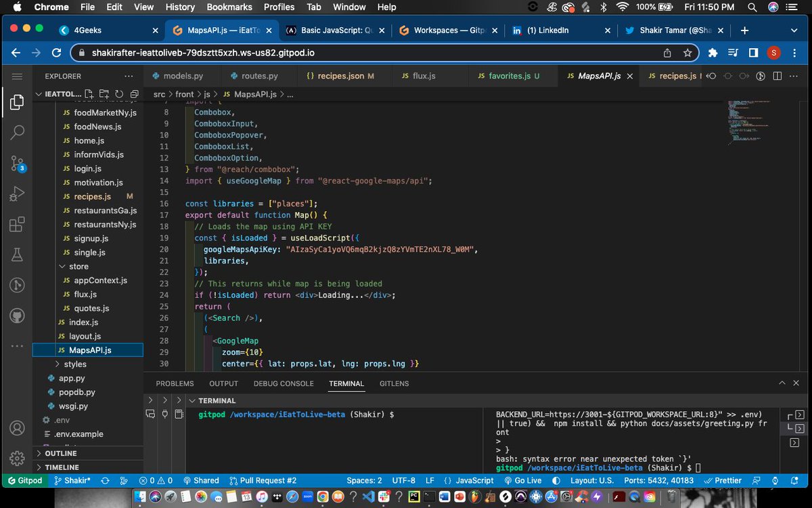The width and height of the screenshot is (812, 508).
Task: Open the Explorer view in the activity bar
Action: (18, 103)
